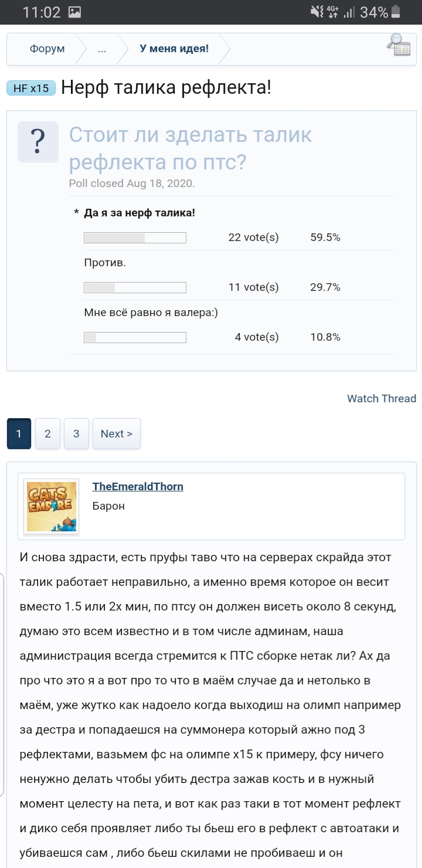Jump to page 2 of the thread
This screenshot has width=422, height=868.
tap(47, 433)
